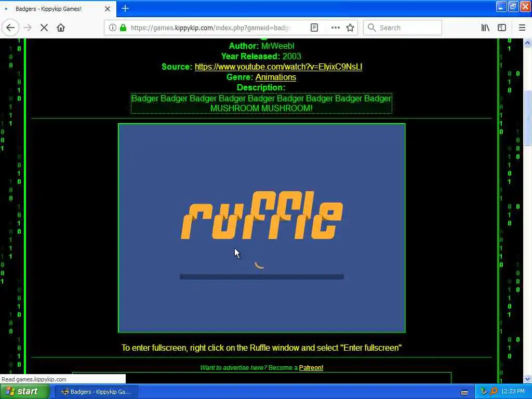The height and width of the screenshot is (399, 532).
Task: Click the green secure connection padlock
Action: [123, 28]
